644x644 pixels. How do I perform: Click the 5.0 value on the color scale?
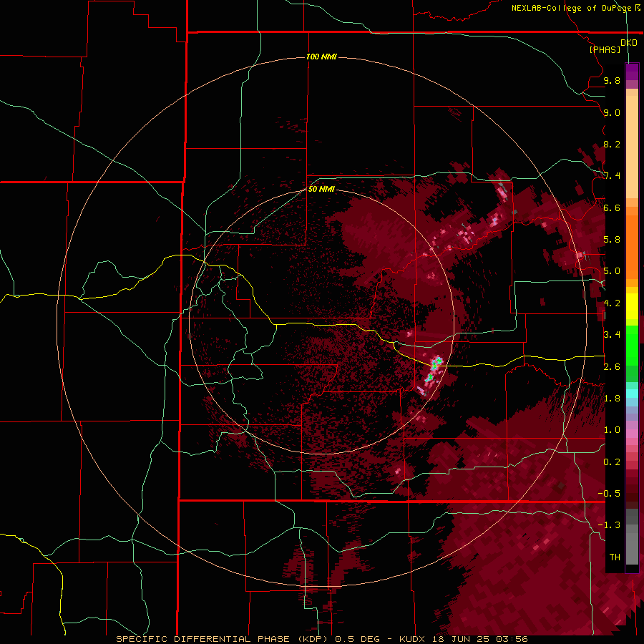coord(612,271)
